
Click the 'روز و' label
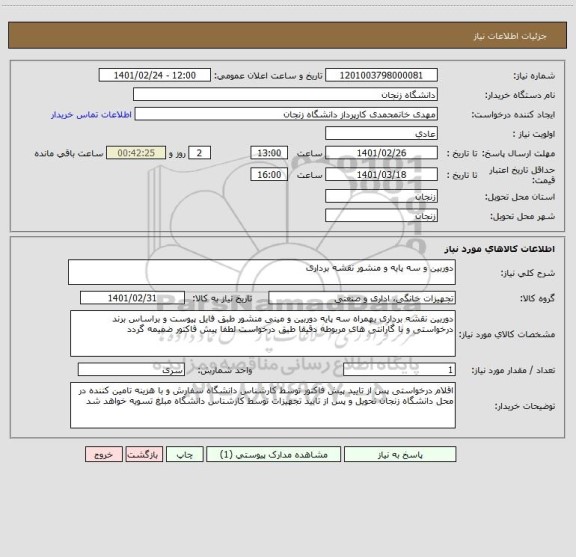click(x=177, y=153)
